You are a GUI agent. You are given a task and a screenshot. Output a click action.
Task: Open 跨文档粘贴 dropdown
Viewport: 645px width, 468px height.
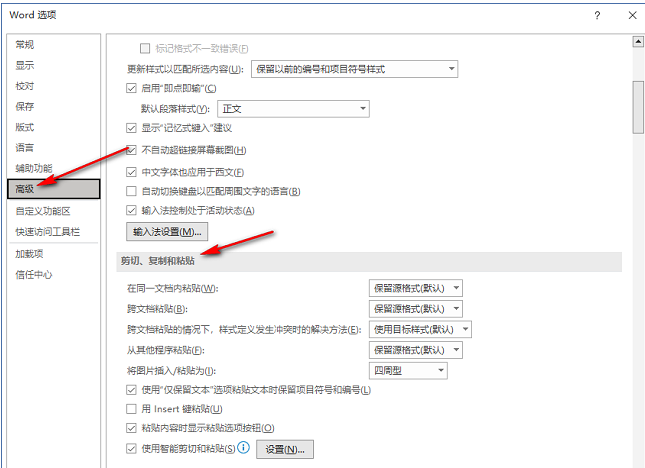(x=416, y=309)
